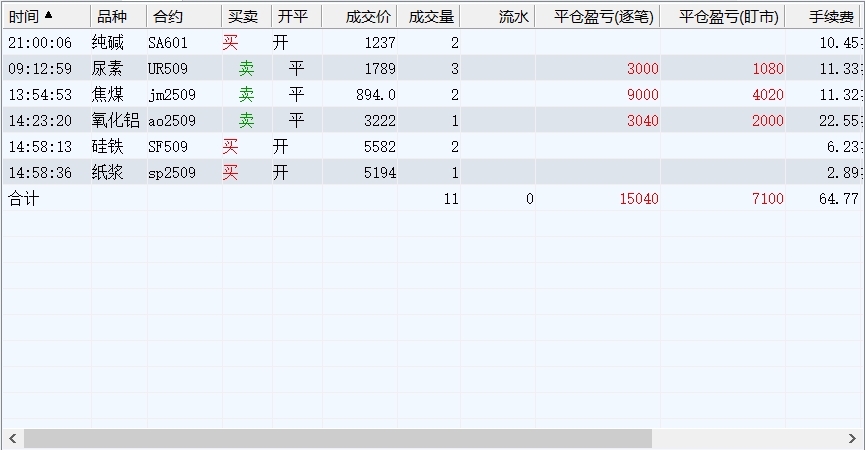
Task: Click the 平 cell in the jm2509 row
Action: 296,94
